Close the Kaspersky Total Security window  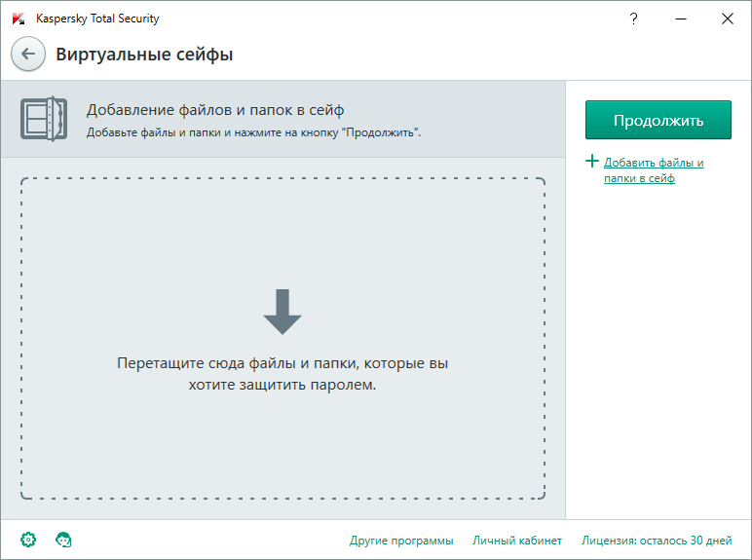tap(727, 19)
